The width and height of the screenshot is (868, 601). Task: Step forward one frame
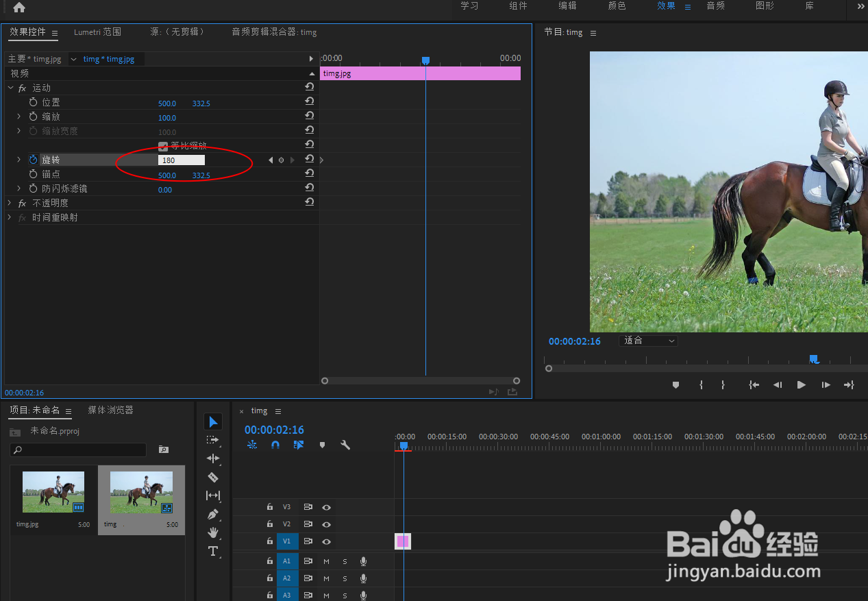(826, 385)
